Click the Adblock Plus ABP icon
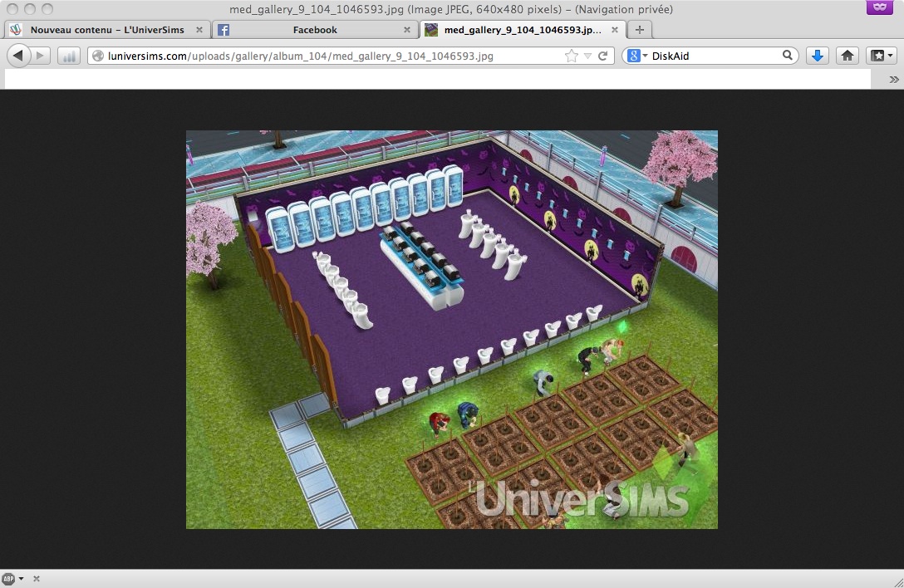Image resolution: width=904 pixels, height=588 pixels. click(8, 579)
